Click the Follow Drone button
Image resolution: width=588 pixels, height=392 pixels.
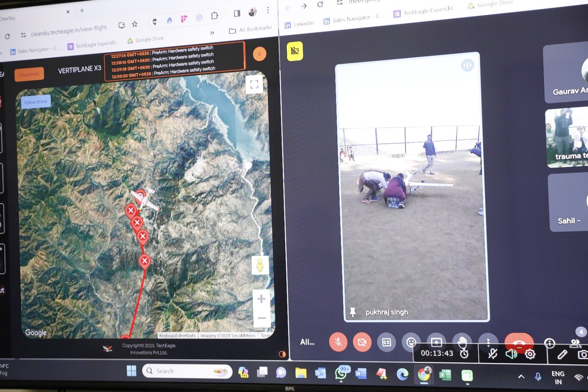[x=36, y=102]
